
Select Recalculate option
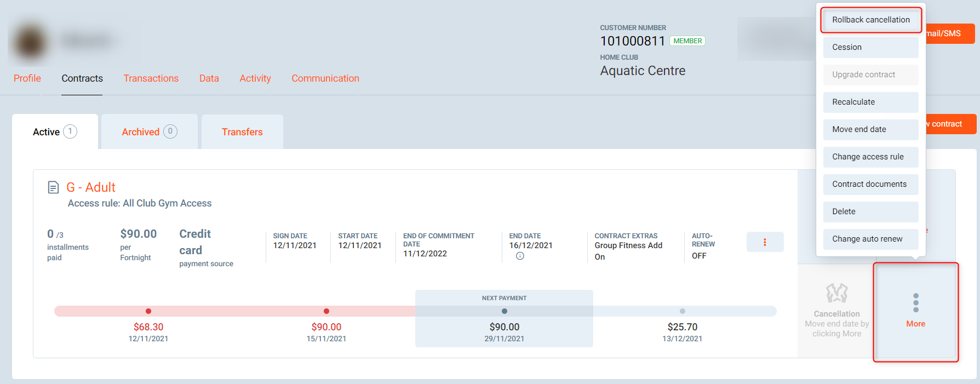(x=870, y=102)
